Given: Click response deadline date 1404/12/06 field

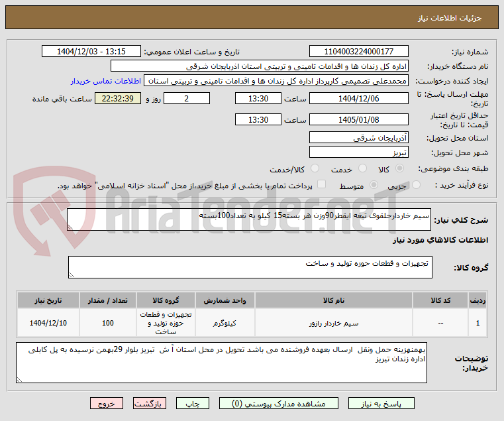Looking at the screenshot, I should click(359, 99).
